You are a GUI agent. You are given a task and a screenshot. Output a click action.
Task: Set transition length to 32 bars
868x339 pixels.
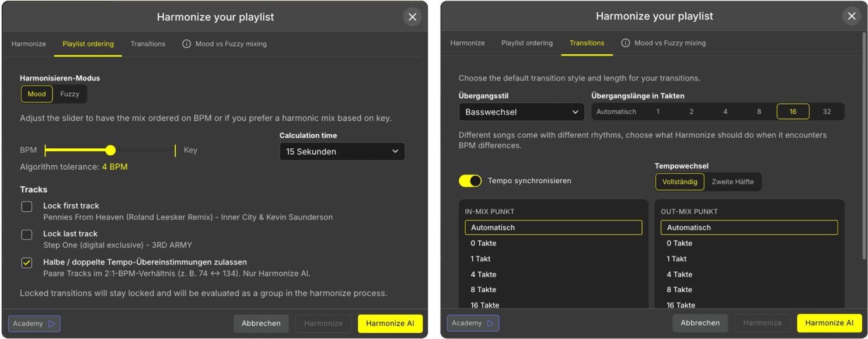[x=827, y=111]
